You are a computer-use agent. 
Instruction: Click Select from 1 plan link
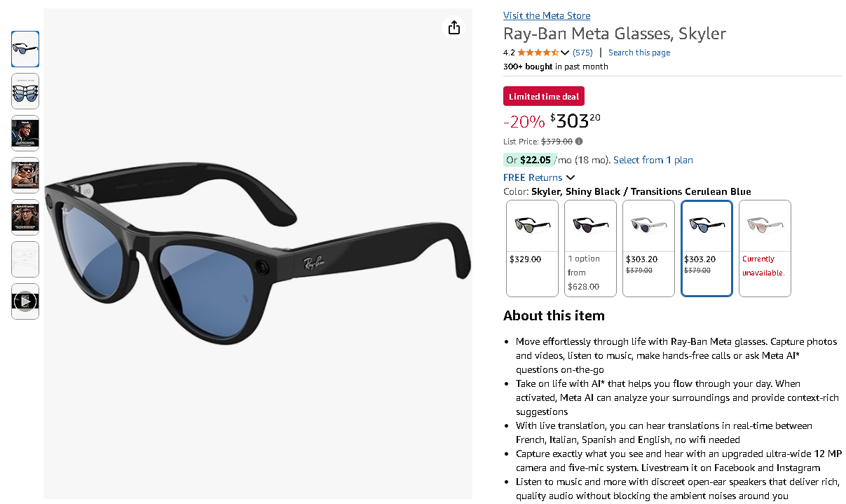pos(653,160)
